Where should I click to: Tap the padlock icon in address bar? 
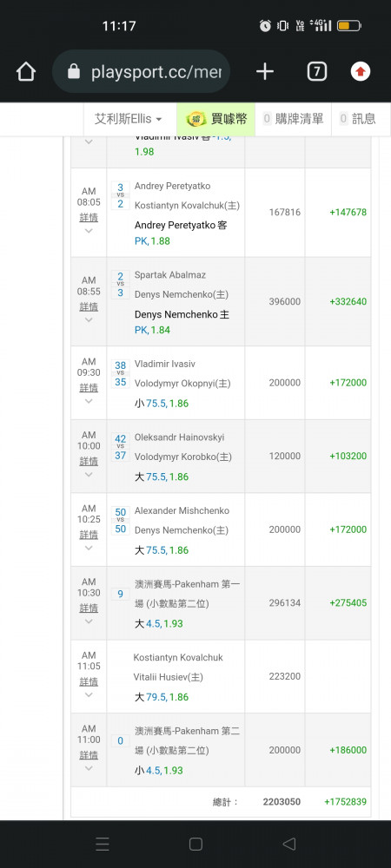(x=74, y=71)
